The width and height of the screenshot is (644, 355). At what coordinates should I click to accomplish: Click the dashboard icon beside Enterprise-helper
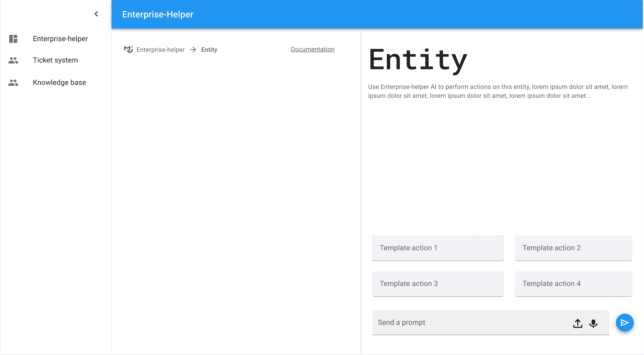coord(13,39)
